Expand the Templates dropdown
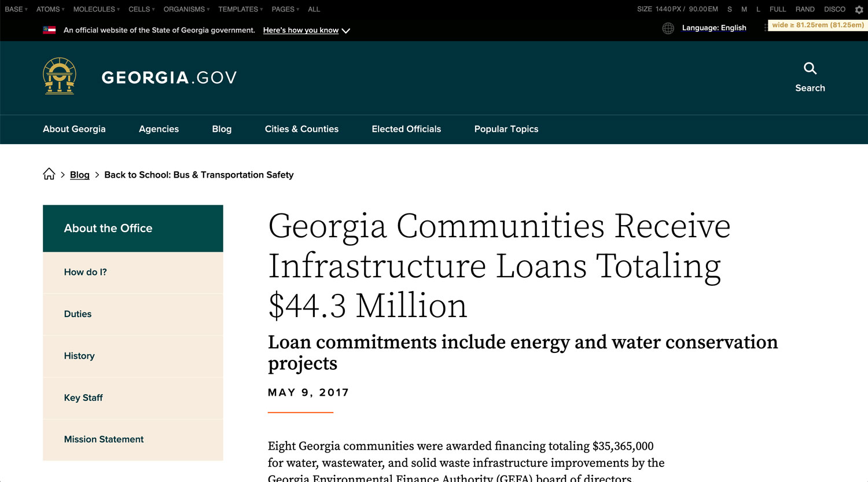The width and height of the screenshot is (868, 482). 240,9
